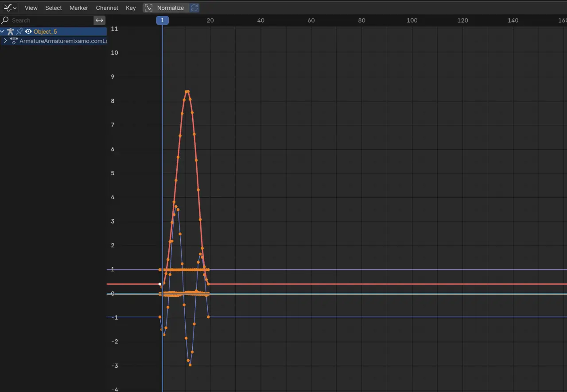567x392 pixels.
Task: Click frame 80 on the timeline ruler
Action: tap(362, 20)
